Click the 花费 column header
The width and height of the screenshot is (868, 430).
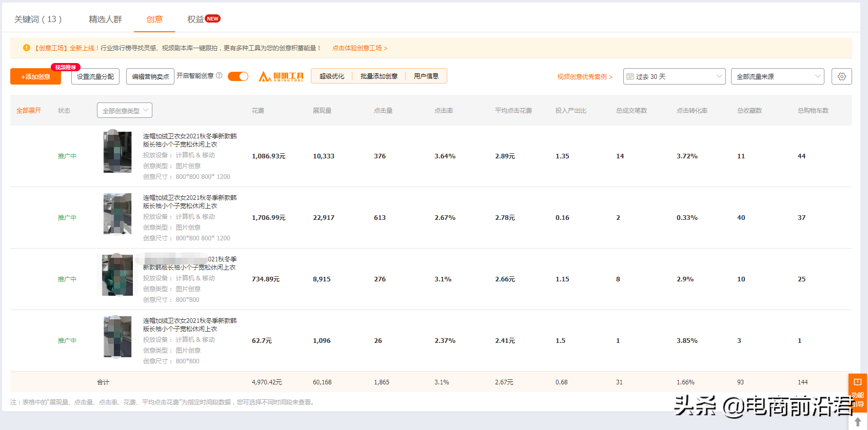tap(258, 110)
